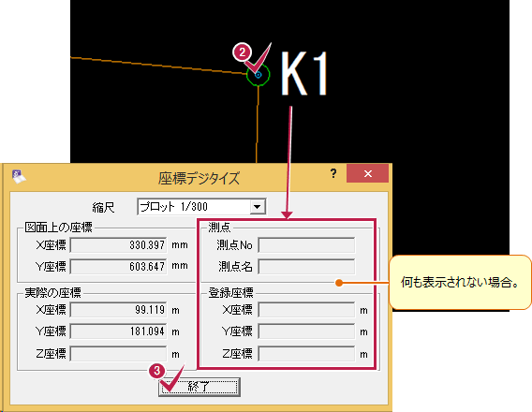
Task: Click the 図面上の座標 Y座標 field
Action: click(x=118, y=267)
